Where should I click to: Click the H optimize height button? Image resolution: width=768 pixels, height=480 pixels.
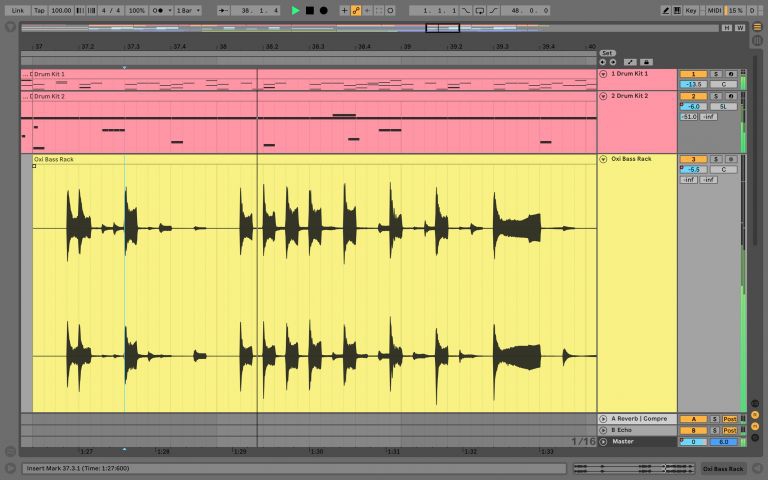pyautogui.click(x=727, y=28)
